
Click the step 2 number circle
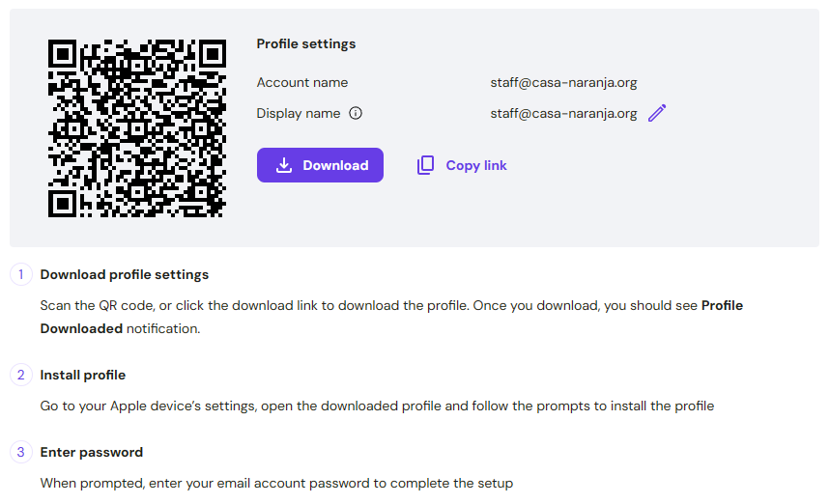[21, 375]
